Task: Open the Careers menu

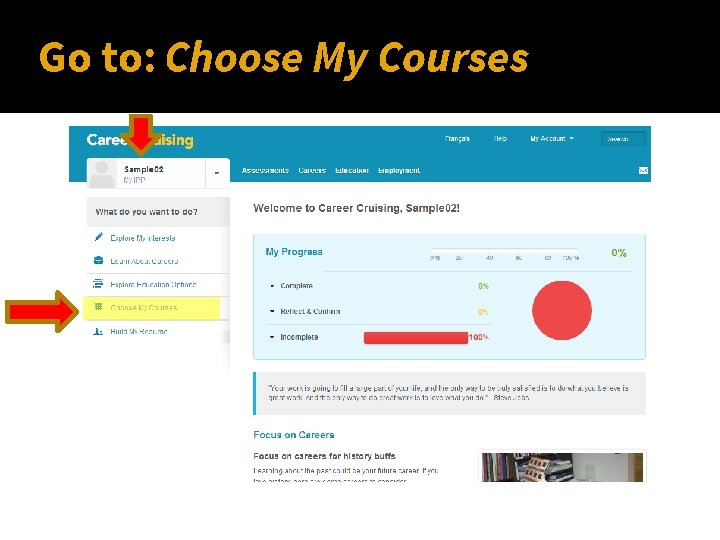Action: (312, 170)
